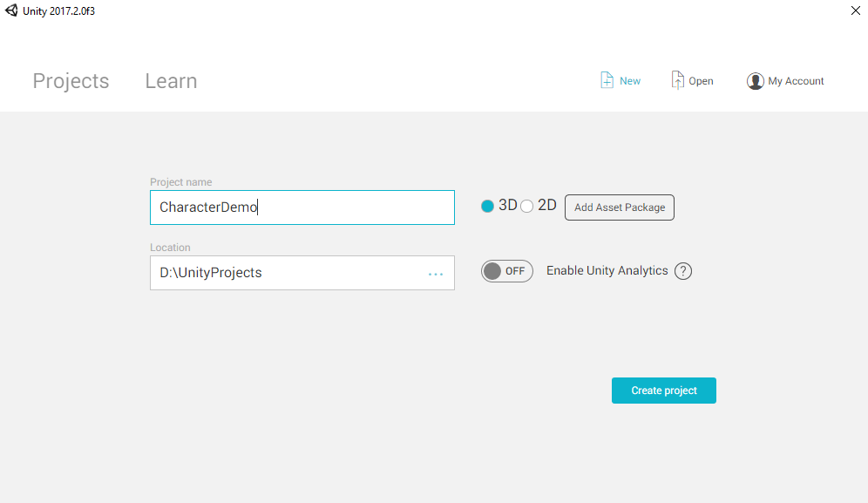Click the Location browse ellipsis icon
The height and width of the screenshot is (503, 868).
(x=436, y=274)
